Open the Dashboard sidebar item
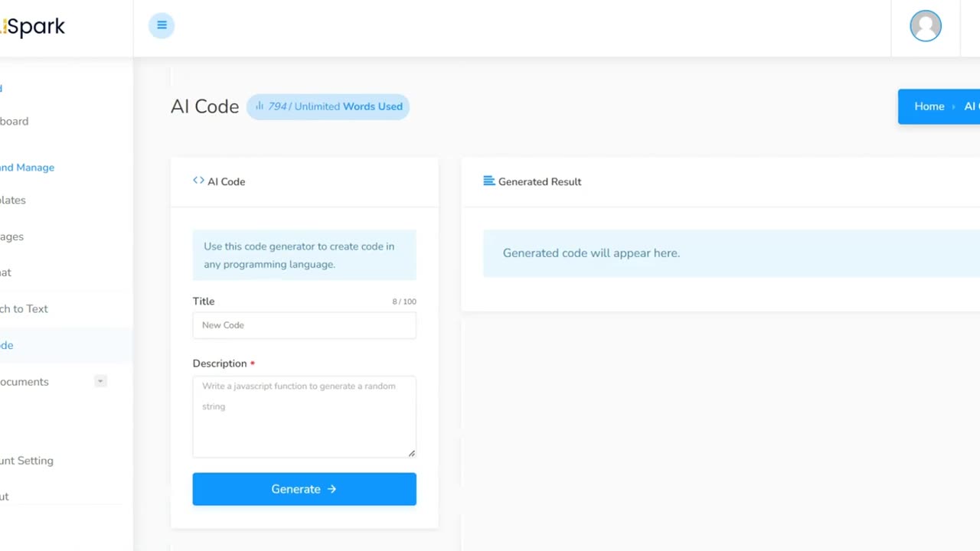The image size is (980, 551). click(15, 121)
